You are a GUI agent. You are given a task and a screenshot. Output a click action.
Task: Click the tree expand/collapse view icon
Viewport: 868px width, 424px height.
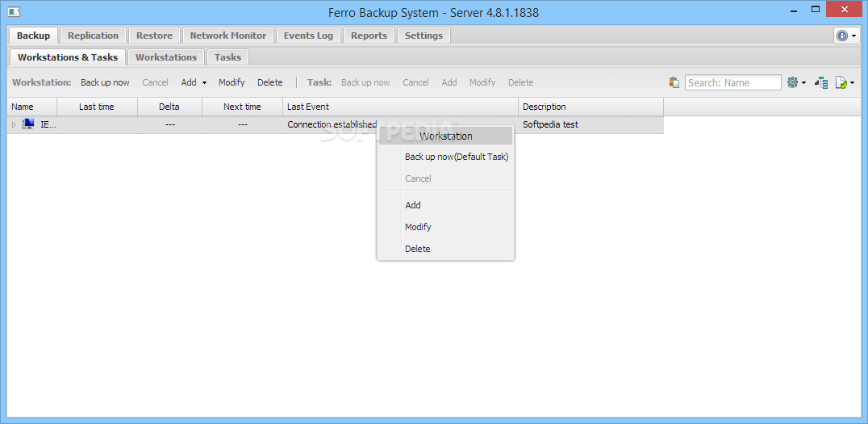click(821, 82)
